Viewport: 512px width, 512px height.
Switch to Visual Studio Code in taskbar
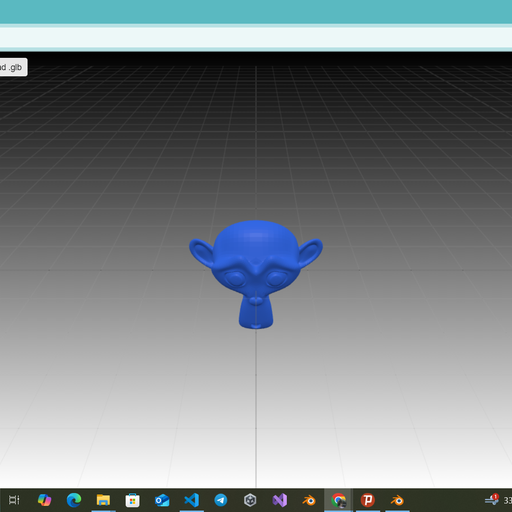click(191, 500)
